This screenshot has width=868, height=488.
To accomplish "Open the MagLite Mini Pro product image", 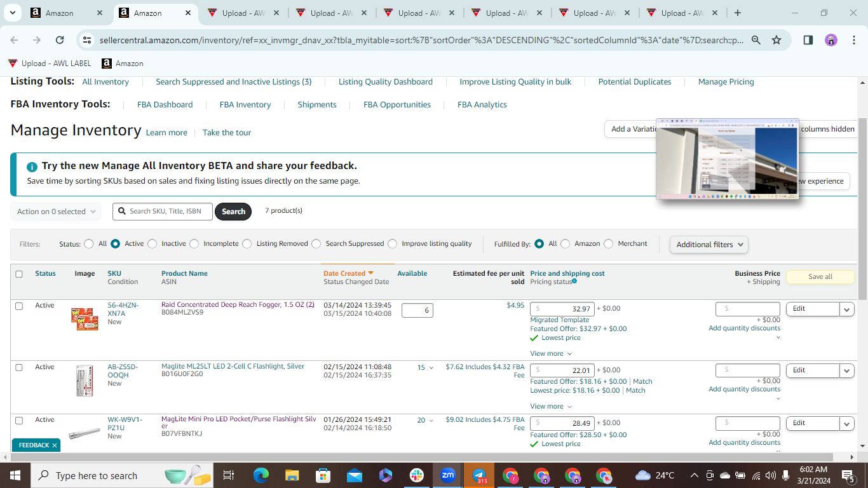I will tap(85, 433).
